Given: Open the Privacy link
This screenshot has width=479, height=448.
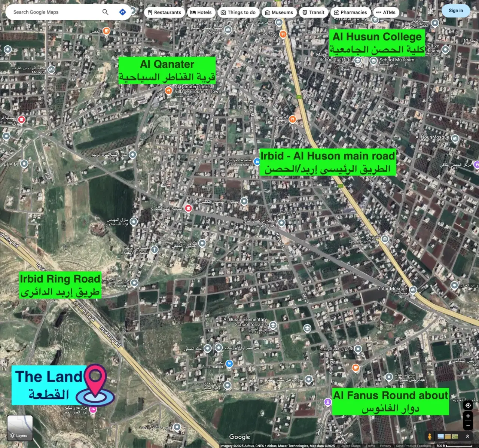Looking at the screenshot, I should (x=385, y=446).
